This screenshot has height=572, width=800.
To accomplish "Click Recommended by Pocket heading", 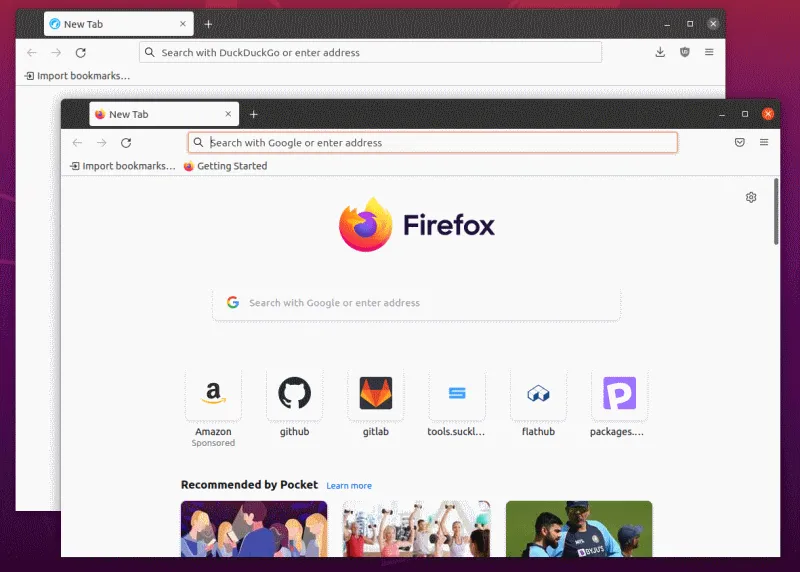I will tap(249, 485).
